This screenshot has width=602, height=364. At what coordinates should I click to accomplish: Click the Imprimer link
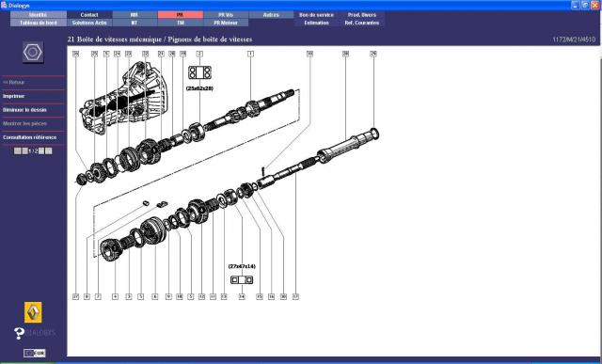click(x=14, y=96)
